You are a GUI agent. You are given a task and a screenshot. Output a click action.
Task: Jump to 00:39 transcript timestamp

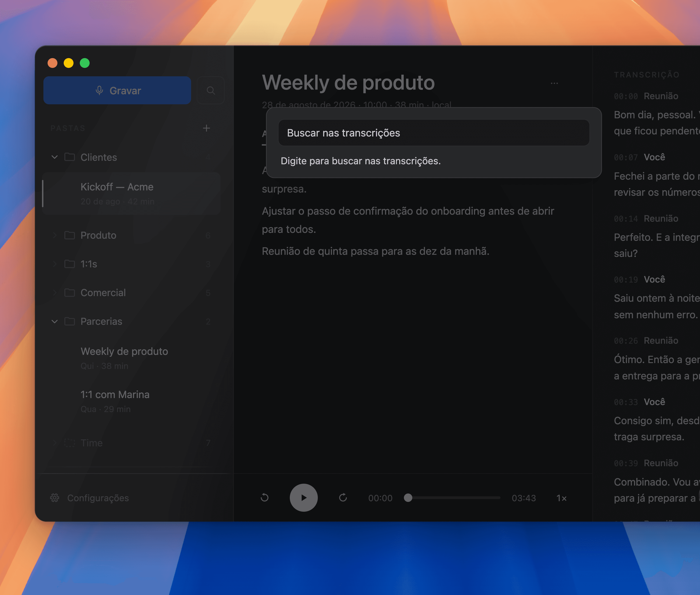tap(626, 463)
